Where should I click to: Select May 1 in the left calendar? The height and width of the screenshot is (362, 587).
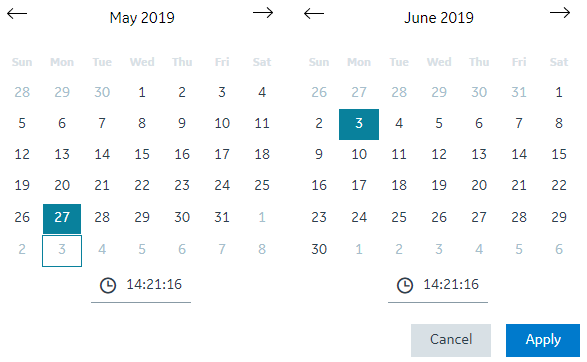point(142,92)
